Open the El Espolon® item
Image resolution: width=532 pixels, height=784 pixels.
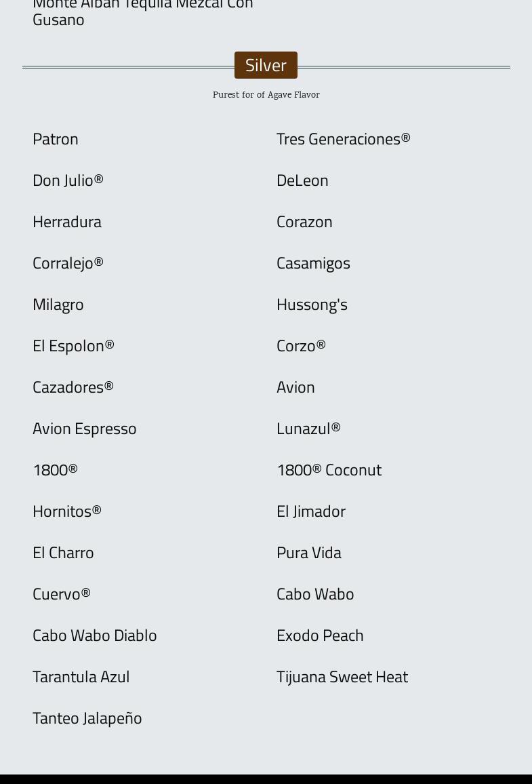[x=73, y=346]
